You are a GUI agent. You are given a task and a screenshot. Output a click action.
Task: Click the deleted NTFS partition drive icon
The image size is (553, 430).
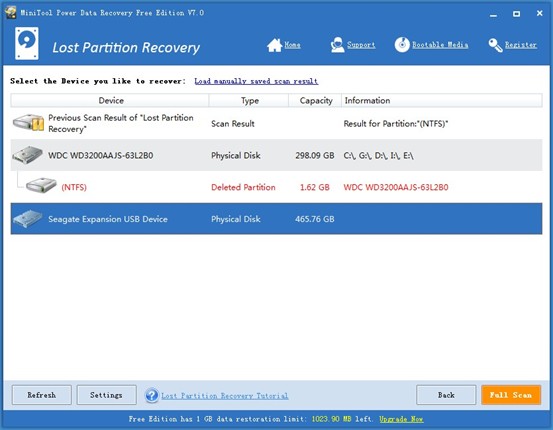[41, 185]
